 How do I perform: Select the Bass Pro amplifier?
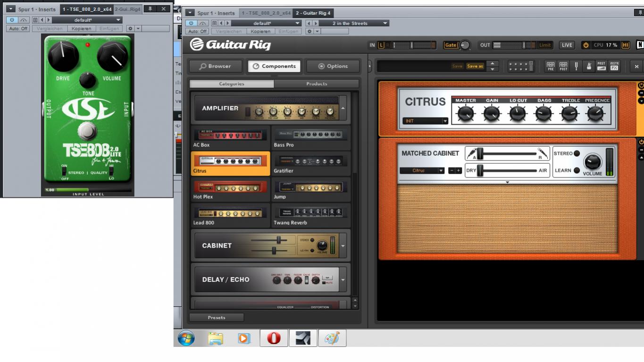point(311,138)
